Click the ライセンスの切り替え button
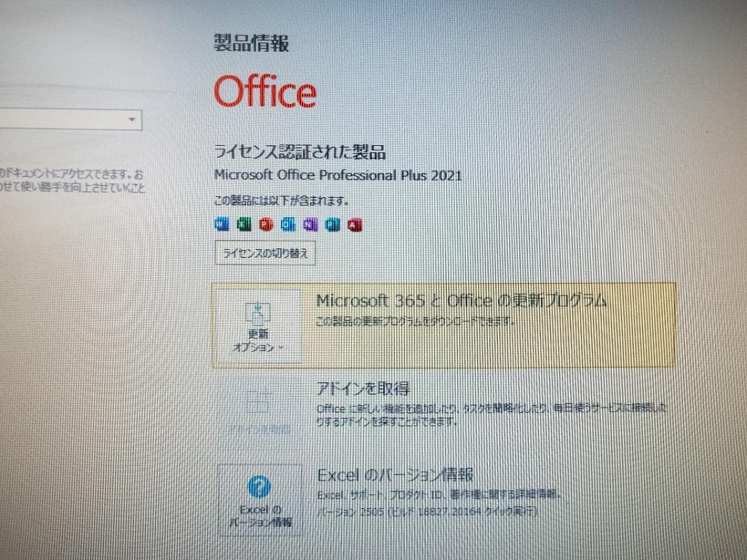Screen dimensions: 747x560 click(x=264, y=254)
